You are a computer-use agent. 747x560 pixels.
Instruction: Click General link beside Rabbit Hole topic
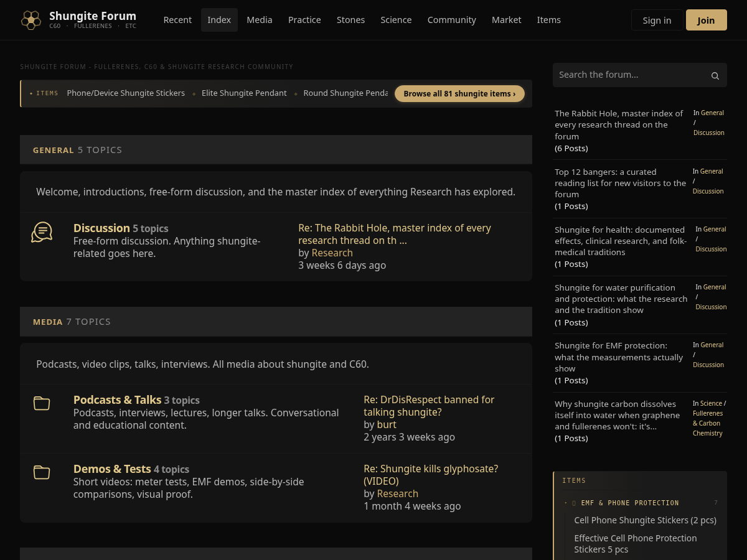(712, 113)
